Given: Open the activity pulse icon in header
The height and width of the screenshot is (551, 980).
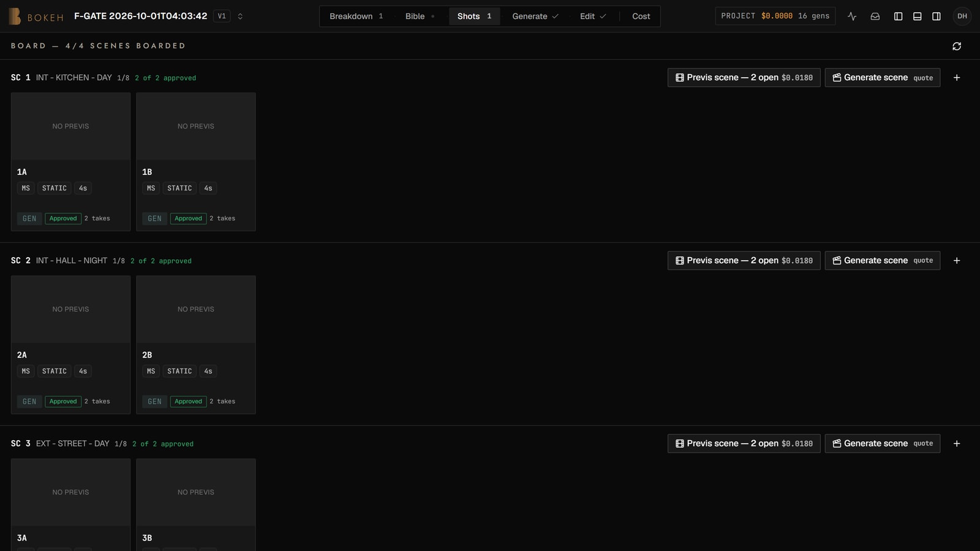Looking at the screenshot, I should tap(852, 17).
